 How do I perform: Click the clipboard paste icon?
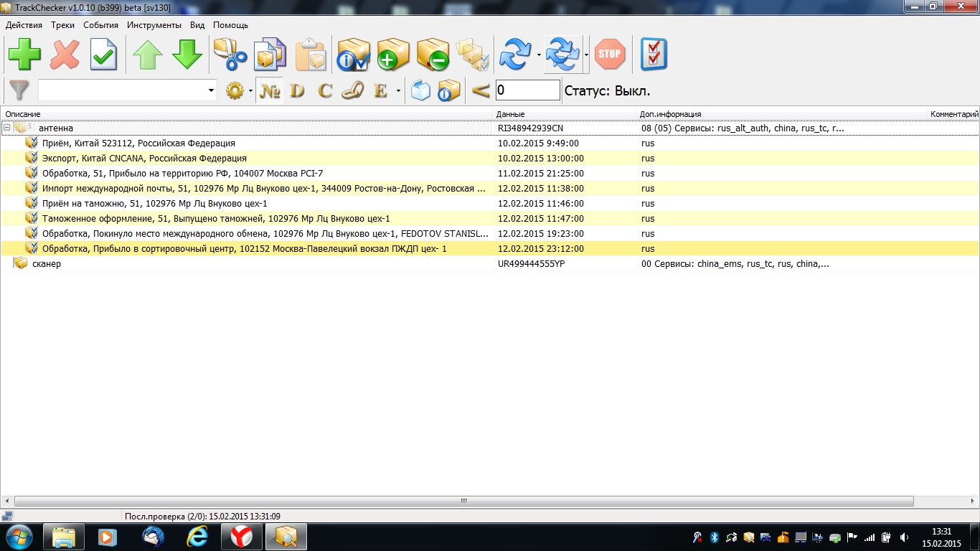[311, 55]
